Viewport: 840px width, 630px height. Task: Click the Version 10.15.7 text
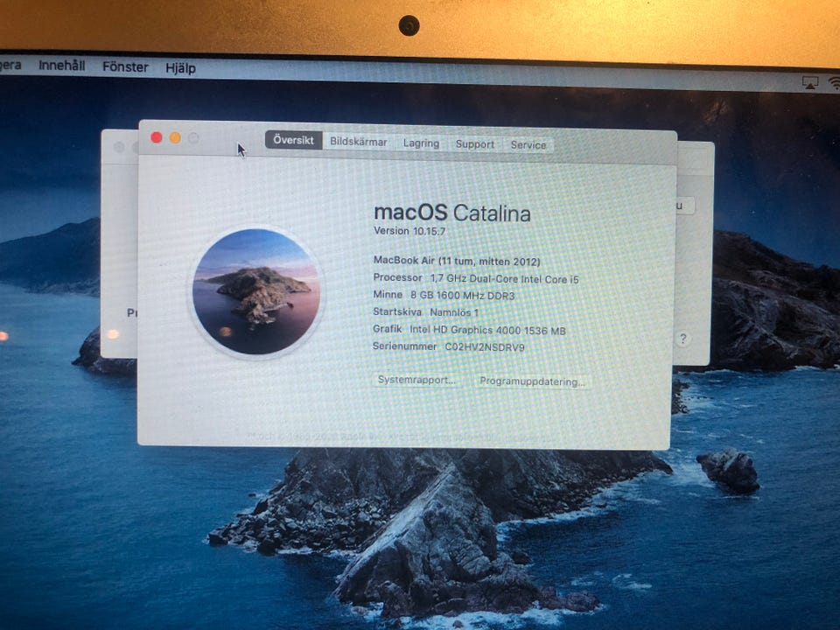pyautogui.click(x=409, y=231)
